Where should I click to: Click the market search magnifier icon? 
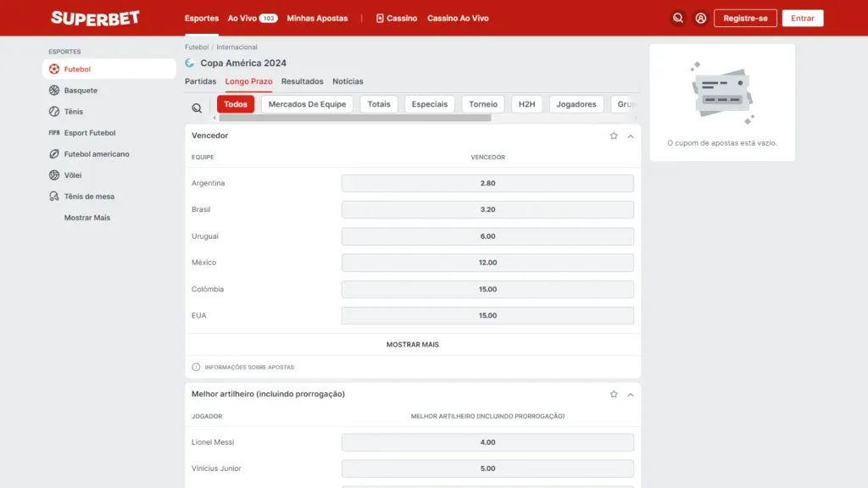197,108
